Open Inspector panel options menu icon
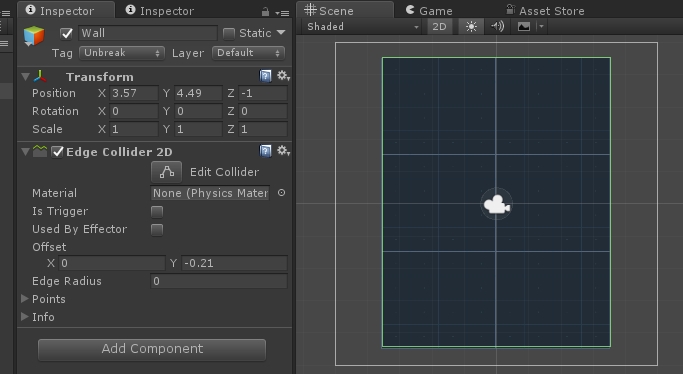Screen dimensions: 683x374 click(x=282, y=13)
